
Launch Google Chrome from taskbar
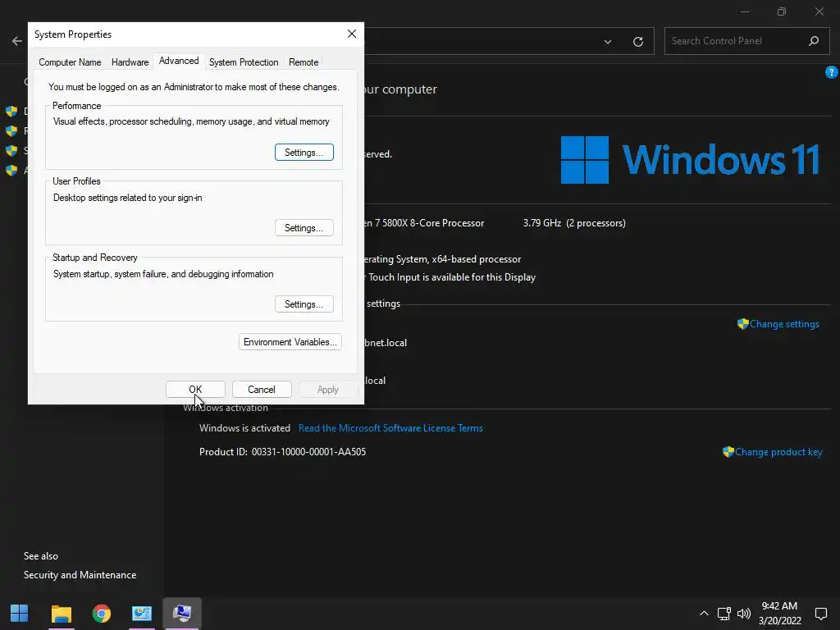point(101,613)
